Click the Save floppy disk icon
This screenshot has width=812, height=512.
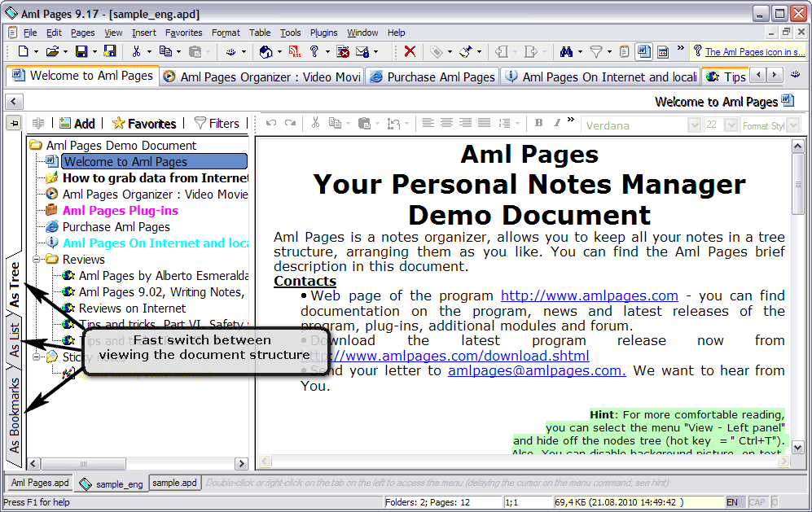(81, 51)
